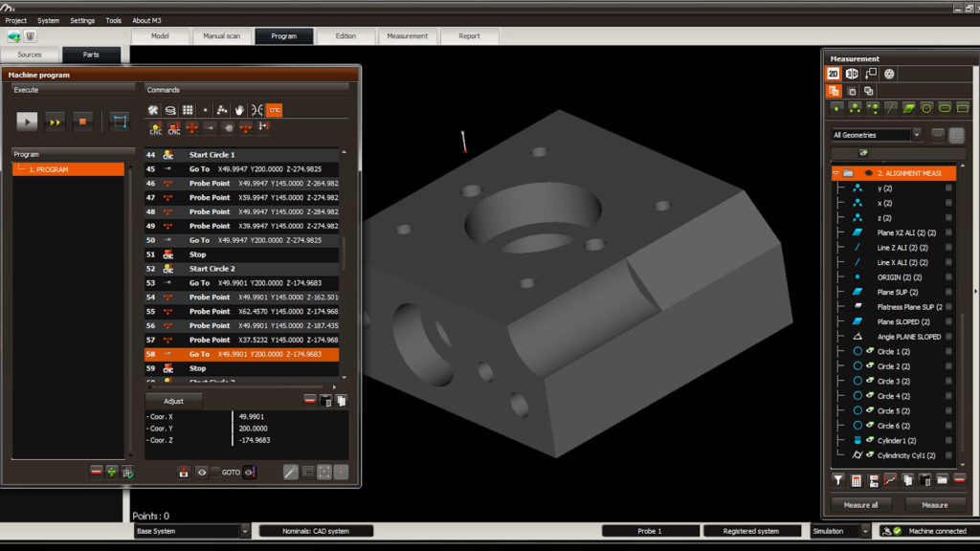Toggle checkbox beside Circle 1 (2)

(x=948, y=351)
